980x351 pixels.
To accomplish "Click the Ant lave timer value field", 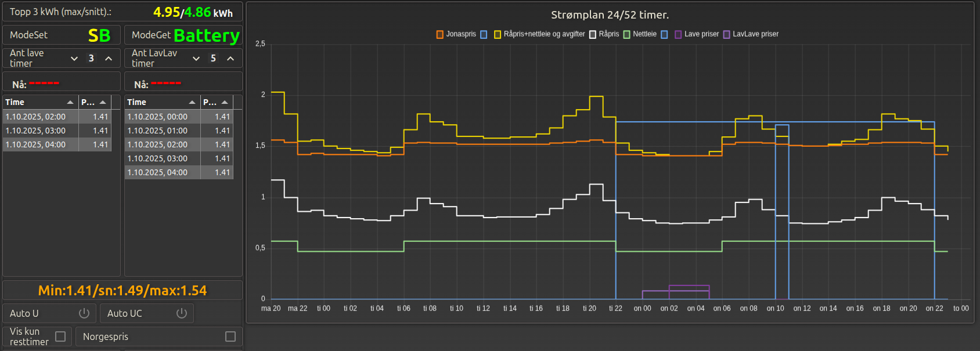I will click(91, 59).
